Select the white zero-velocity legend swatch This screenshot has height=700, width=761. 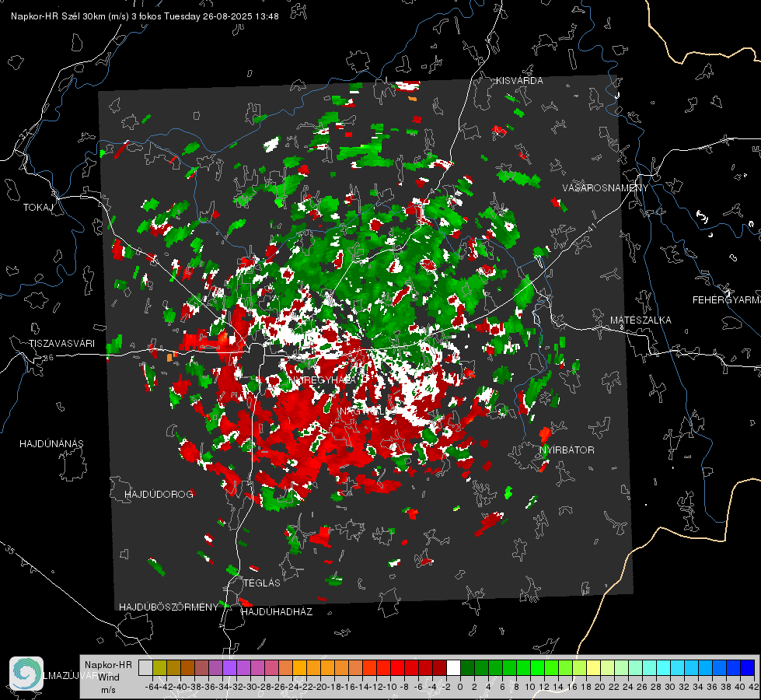click(453, 667)
